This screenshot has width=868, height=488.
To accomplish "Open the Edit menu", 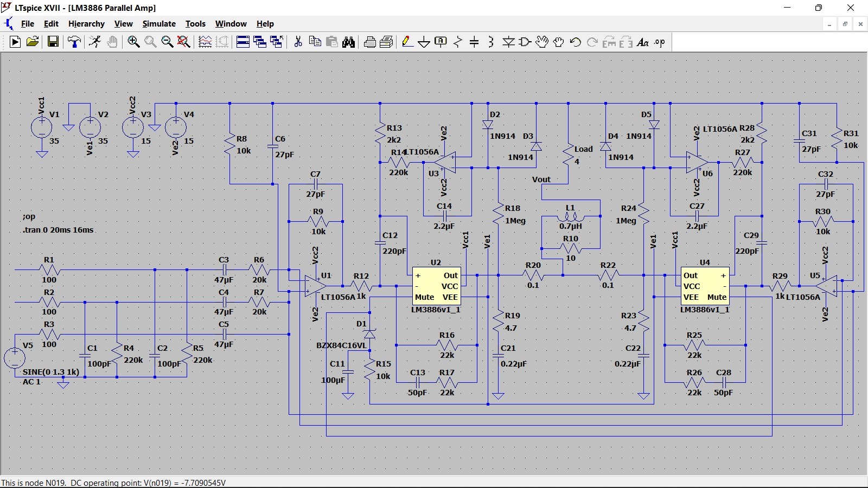I will [x=51, y=24].
